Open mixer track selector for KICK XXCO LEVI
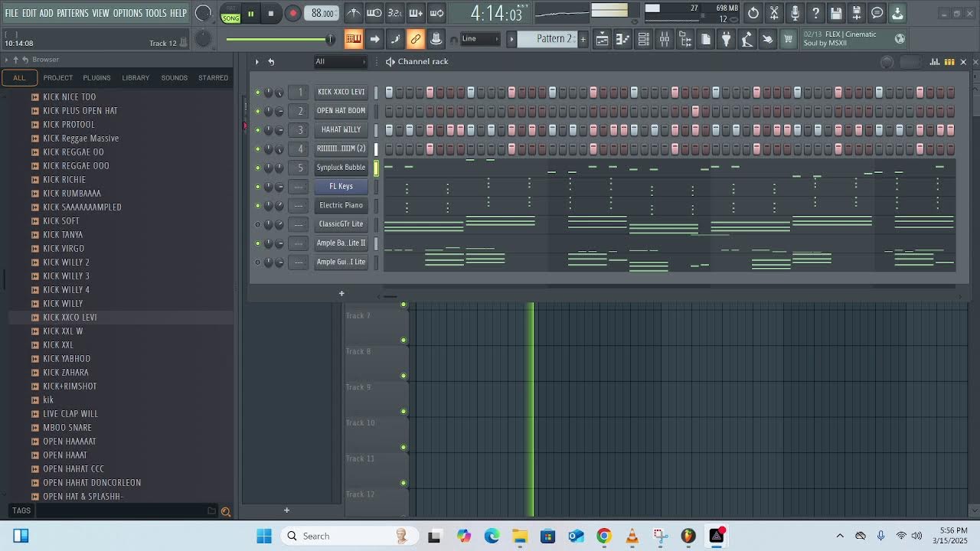Screen dimensions: 980x551 click(300, 92)
